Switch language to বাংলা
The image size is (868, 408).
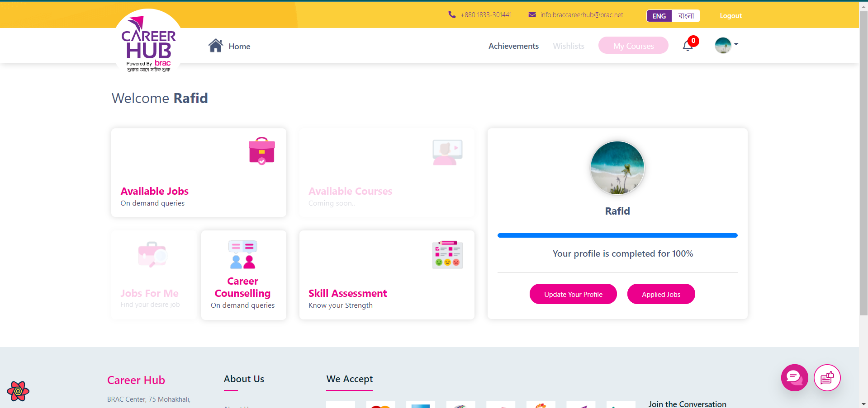click(x=686, y=16)
